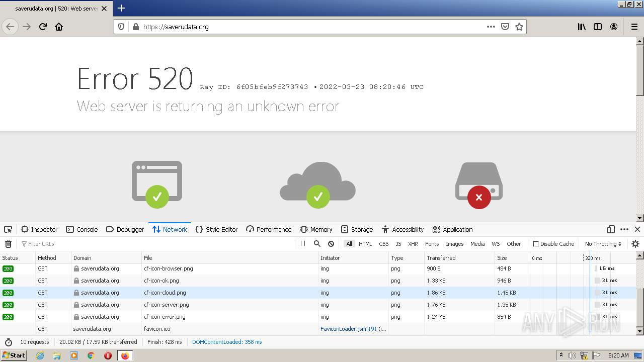
Task: Select the cf-icon-browser.png request row
Action: 318,268
